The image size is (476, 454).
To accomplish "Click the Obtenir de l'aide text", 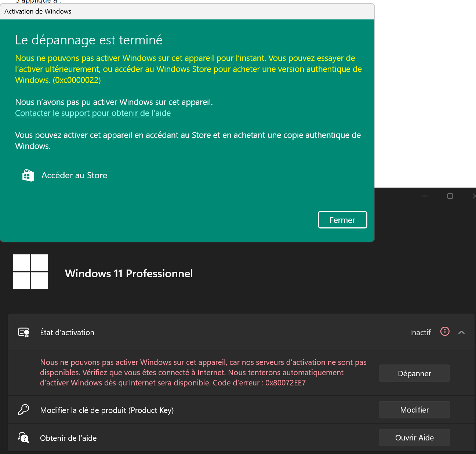I will pyautogui.click(x=68, y=438).
